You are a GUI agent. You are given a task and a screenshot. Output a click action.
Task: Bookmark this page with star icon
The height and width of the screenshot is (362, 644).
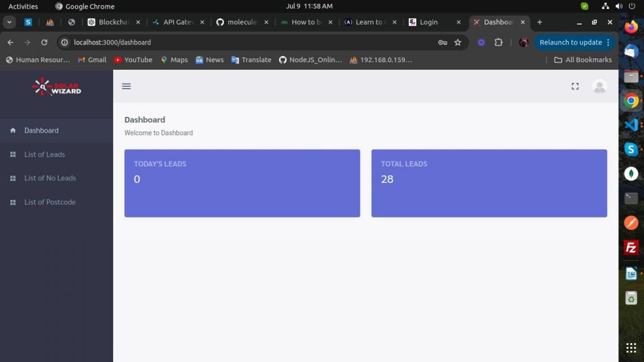[458, 42]
